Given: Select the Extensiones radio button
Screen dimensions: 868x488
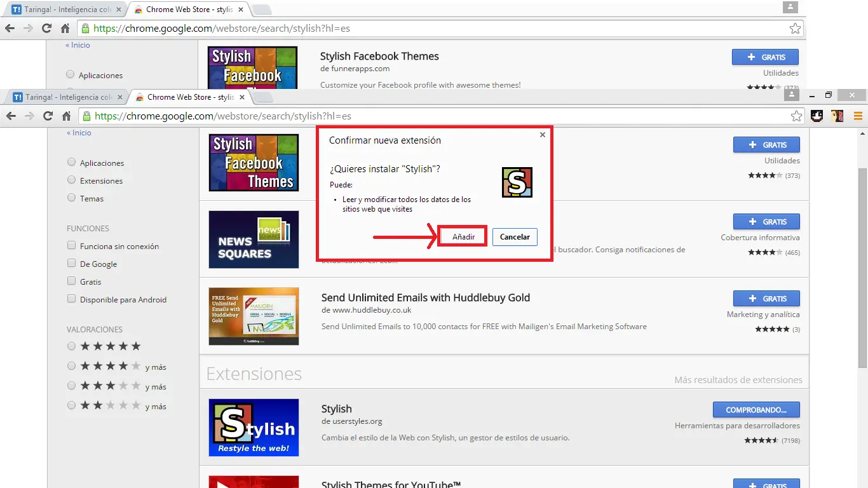Looking at the screenshot, I should click(x=71, y=180).
